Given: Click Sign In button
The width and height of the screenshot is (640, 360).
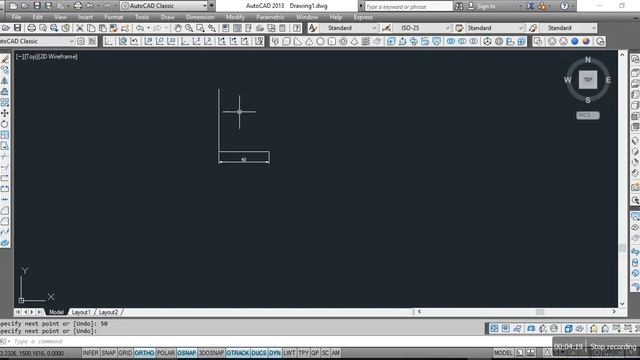Looking at the screenshot, I should 482,6.
